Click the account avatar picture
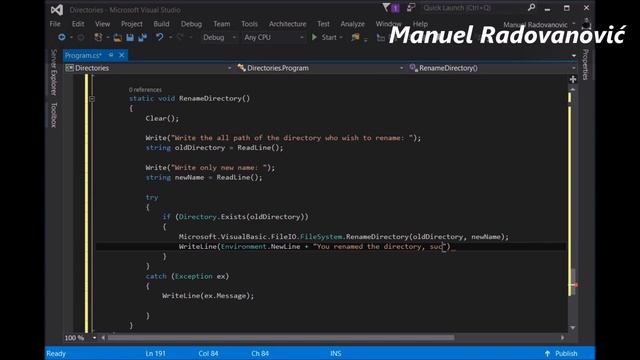Screen dimensions: 640x360 (x=586, y=24)
